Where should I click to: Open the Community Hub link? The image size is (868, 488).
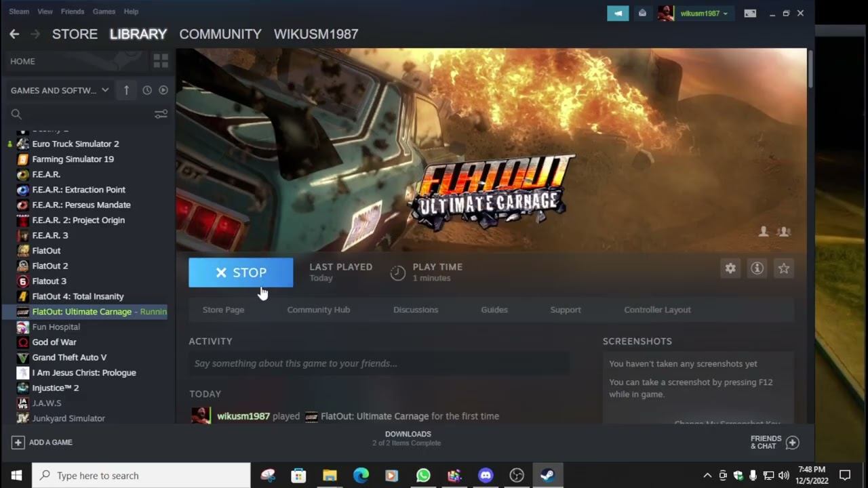tap(319, 310)
